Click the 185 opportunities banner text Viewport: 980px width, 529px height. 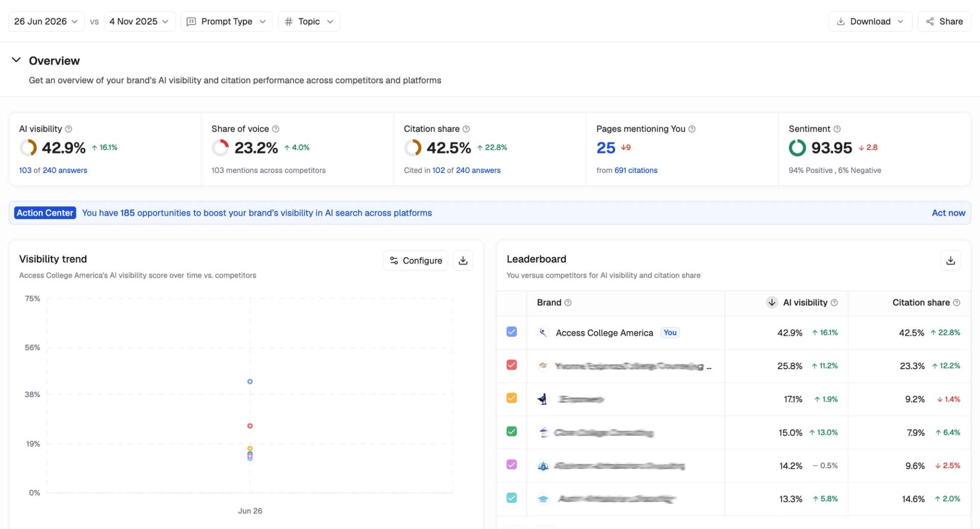pos(257,213)
